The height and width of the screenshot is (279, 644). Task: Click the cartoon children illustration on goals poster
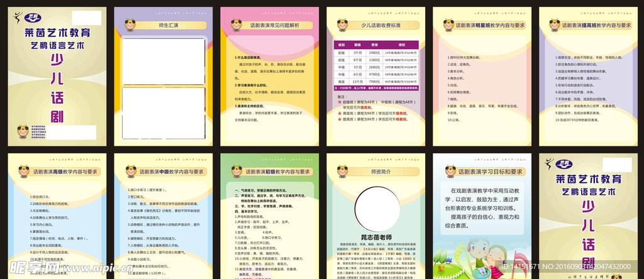(x=487, y=260)
